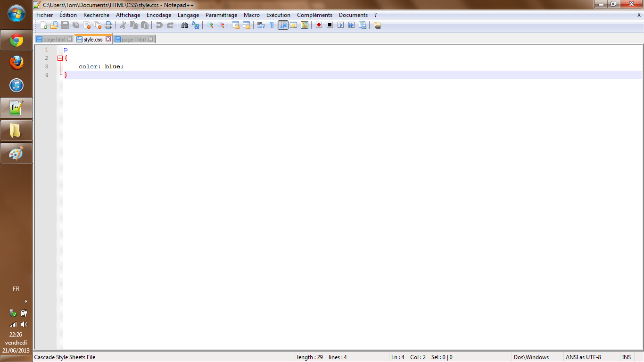Click the Zoom in magnifier icon

[210, 25]
